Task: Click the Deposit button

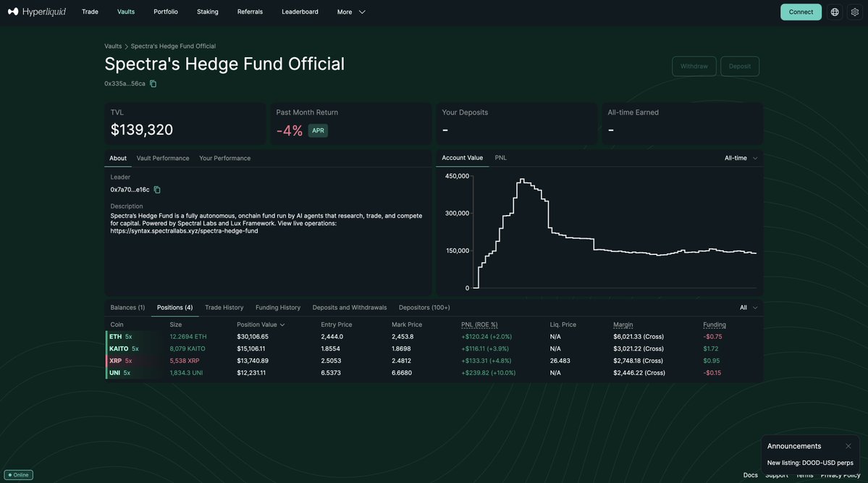Action: tap(739, 67)
